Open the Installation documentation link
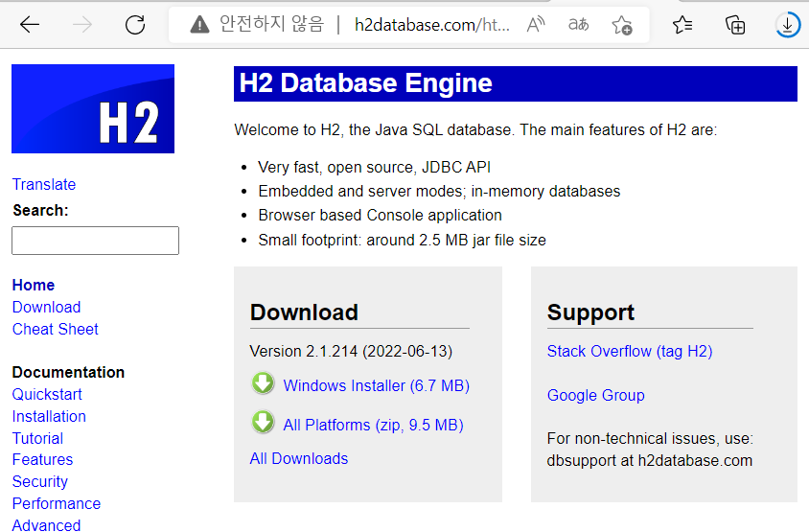The image size is (809, 532). 49,416
